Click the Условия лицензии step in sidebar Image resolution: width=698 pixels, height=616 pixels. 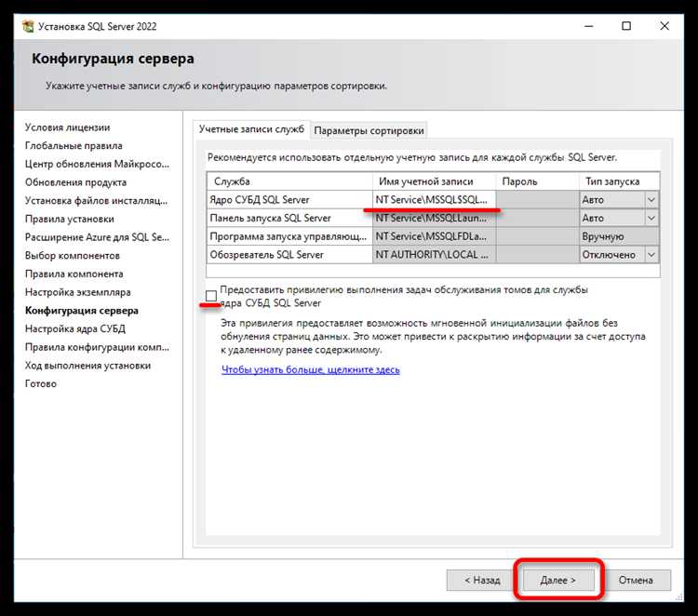pyautogui.click(x=67, y=127)
